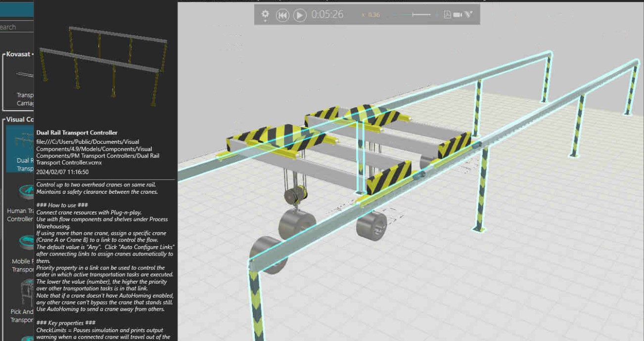The image size is (644, 341).
Task: Collapse the Kovasat group header
Action: click(18, 54)
